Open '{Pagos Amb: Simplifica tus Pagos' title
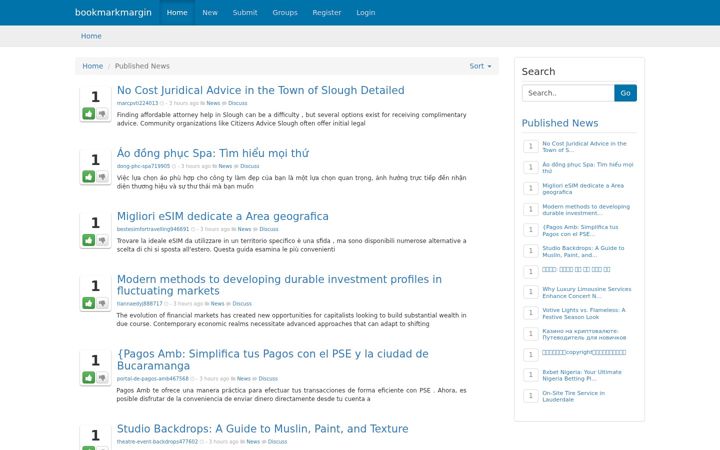Viewport: 720px width, 450px height. [x=273, y=360]
